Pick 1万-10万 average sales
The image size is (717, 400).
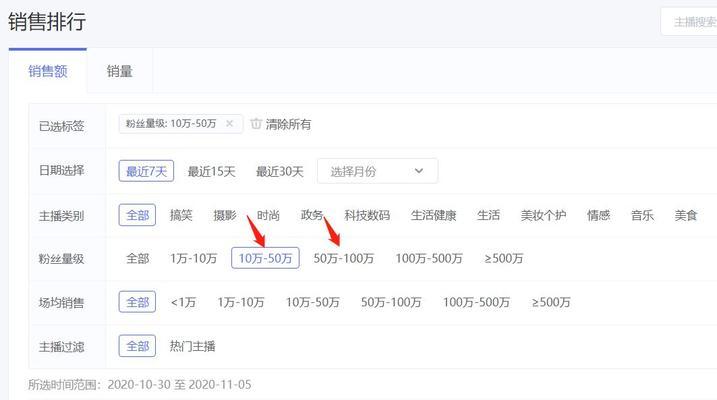[241, 302]
